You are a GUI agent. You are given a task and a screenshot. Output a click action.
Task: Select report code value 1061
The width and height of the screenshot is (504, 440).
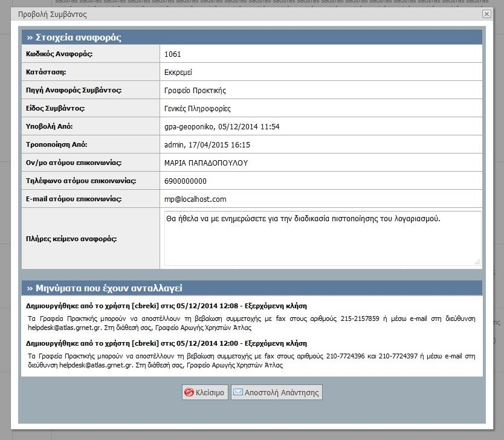[173, 54]
